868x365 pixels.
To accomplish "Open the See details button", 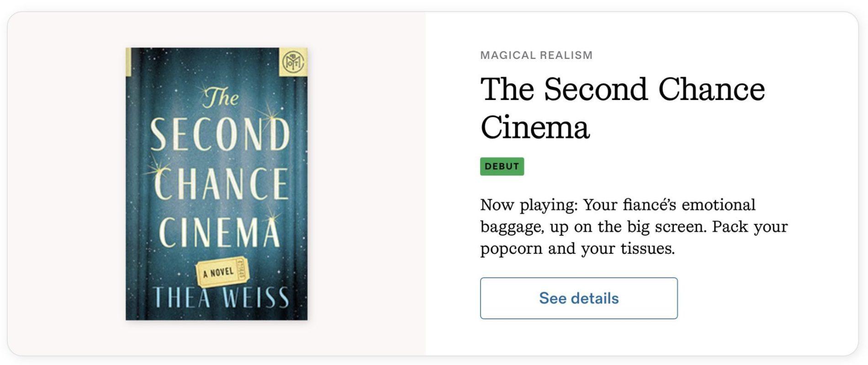I will click(578, 298).
